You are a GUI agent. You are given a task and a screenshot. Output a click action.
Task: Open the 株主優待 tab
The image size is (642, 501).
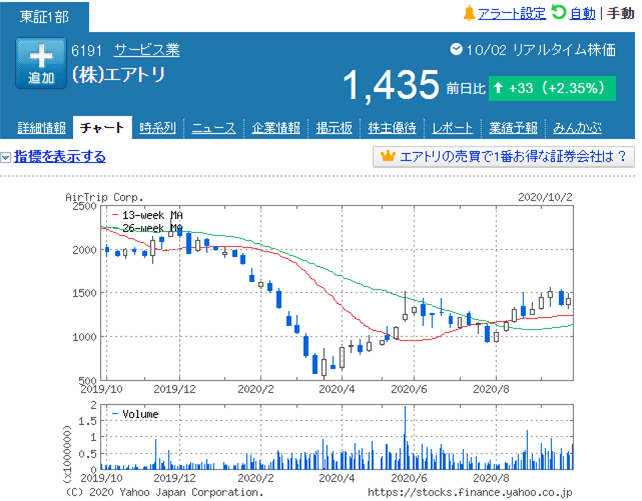coord(392,128)
